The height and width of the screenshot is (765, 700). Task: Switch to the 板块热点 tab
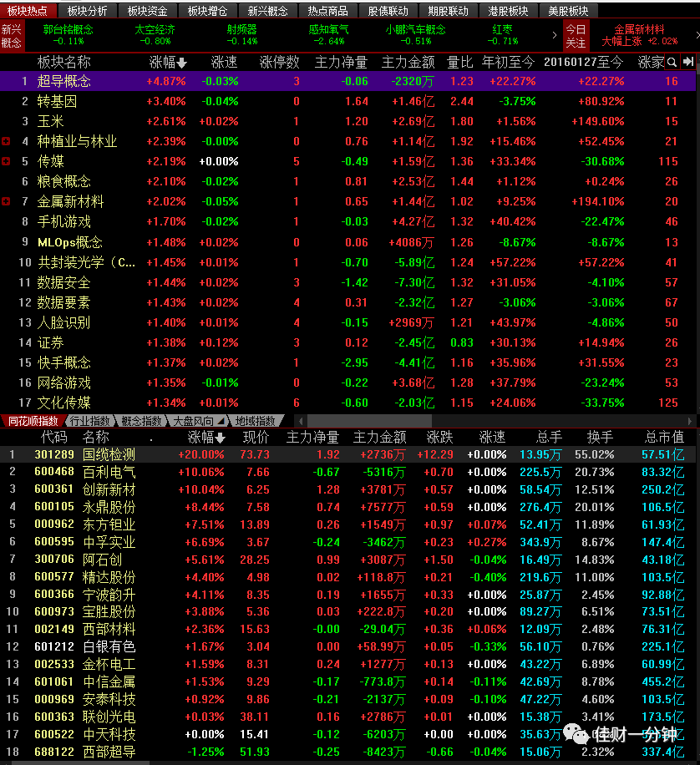pyautogui.click(x=28, y=11)
